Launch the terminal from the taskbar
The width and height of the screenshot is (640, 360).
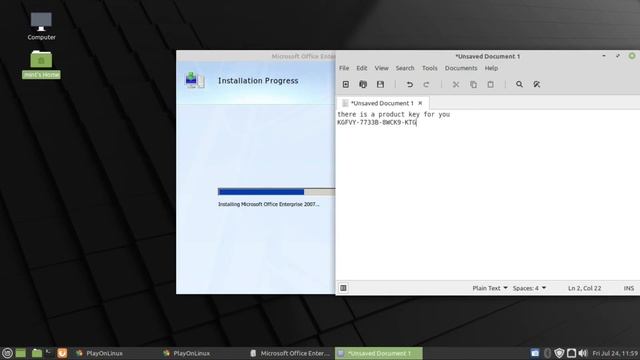[49, 352]
